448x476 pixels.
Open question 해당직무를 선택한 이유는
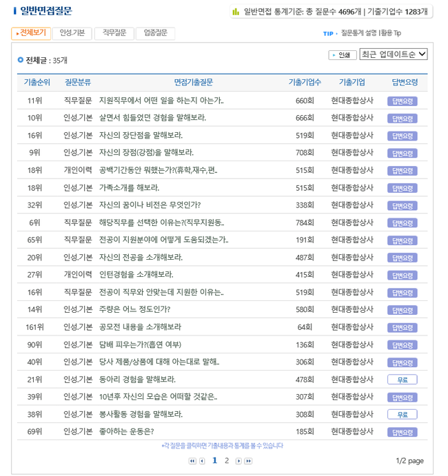click(161, 223)
